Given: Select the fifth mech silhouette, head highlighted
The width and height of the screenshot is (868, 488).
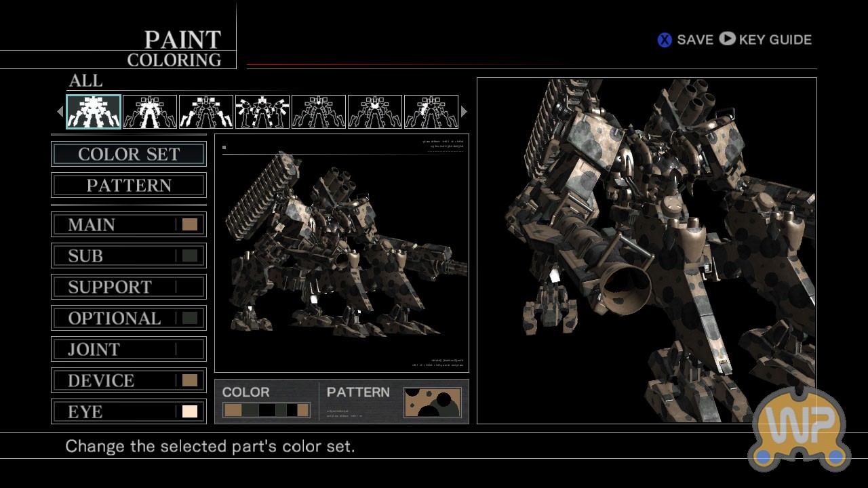Looking at the screenshot, I should pos(319,112).
